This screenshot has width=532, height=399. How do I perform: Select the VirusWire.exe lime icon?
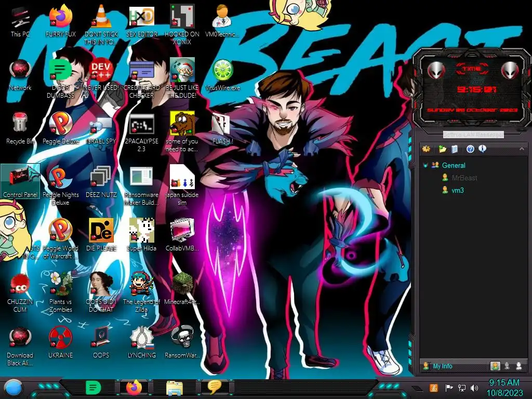(x=222, y=75)
